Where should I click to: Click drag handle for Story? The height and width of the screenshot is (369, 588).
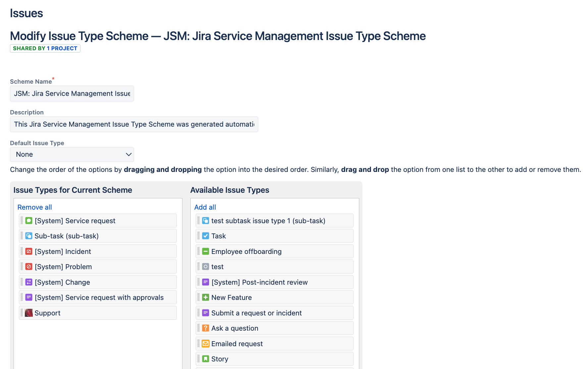point(199,359)
